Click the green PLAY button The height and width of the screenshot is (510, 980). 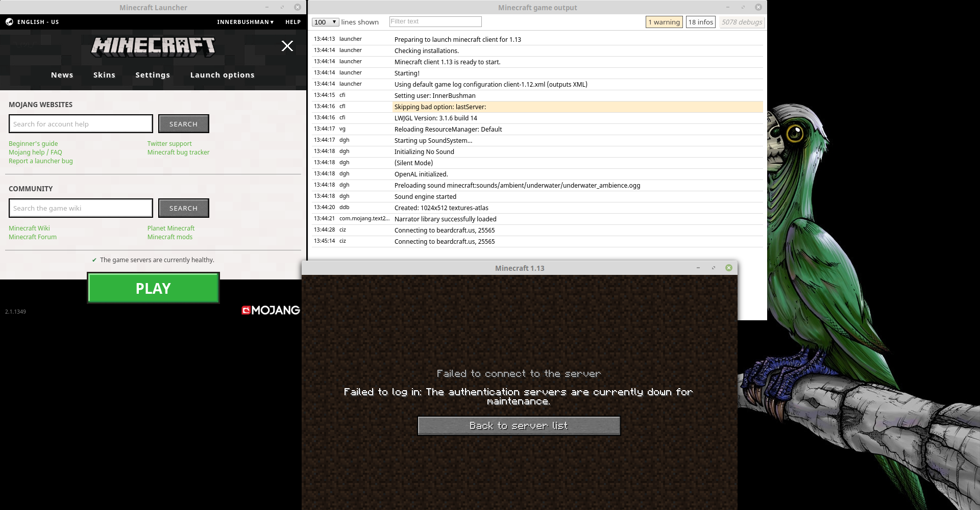pyautogui.click(x=153, y=288)
